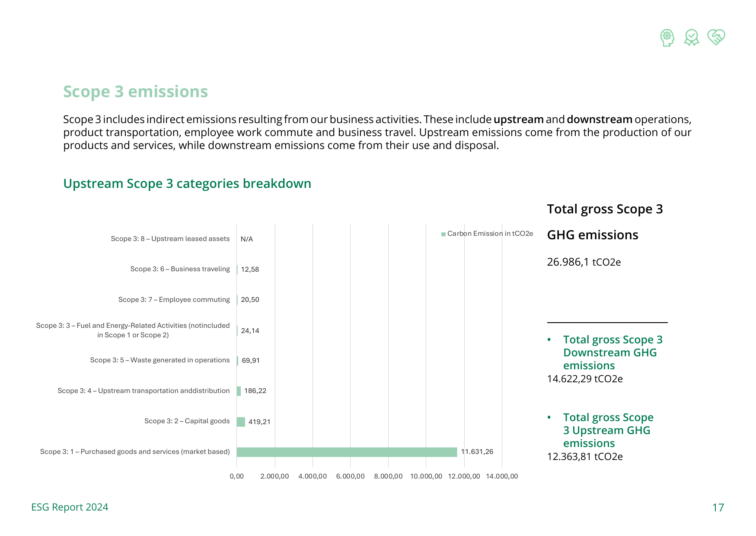Click the '69,91' data label
756x536 pixels.
pyautogui.click(x=251, y=361)
